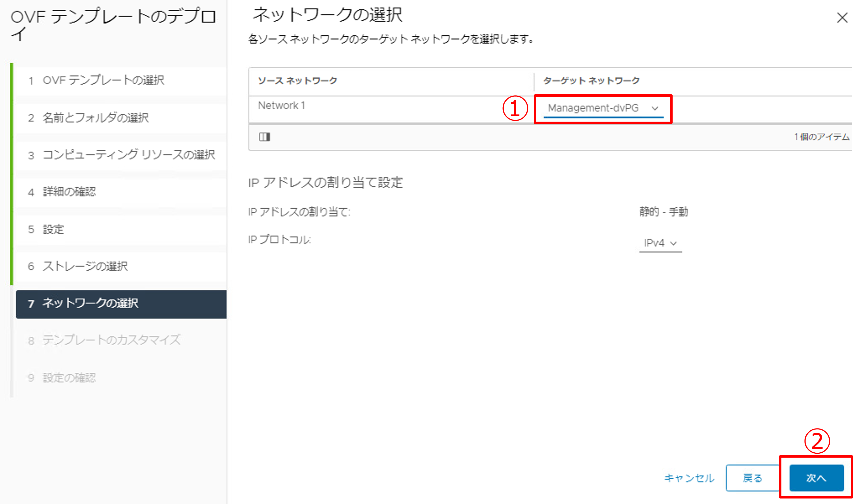Image resolution: width=853 pixels, height=504 pixels.
Task: Click the ソース ネットワーク column header
Action: click(297, 81)
